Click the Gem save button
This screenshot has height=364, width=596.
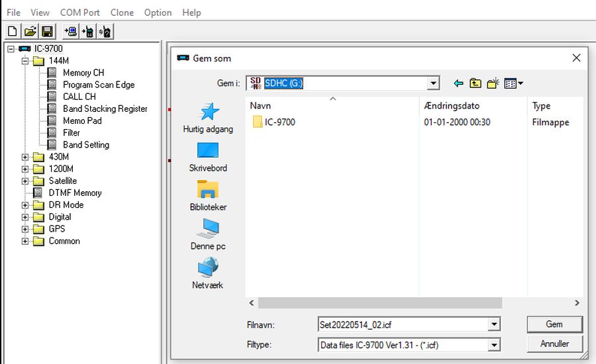point(554,324)
